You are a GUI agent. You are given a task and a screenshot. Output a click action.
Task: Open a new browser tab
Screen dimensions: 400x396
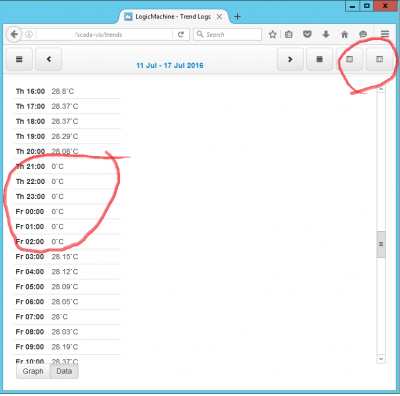pos(237,16)
